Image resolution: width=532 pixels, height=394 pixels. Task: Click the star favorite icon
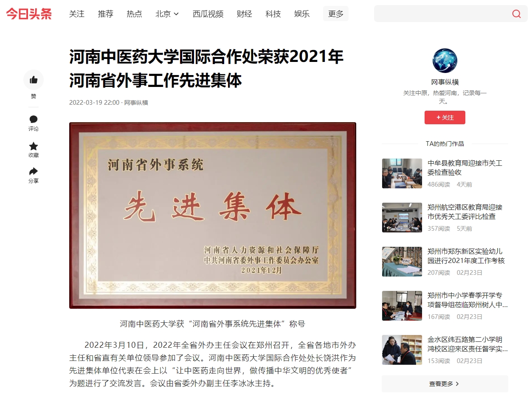[x=34, y=146]
